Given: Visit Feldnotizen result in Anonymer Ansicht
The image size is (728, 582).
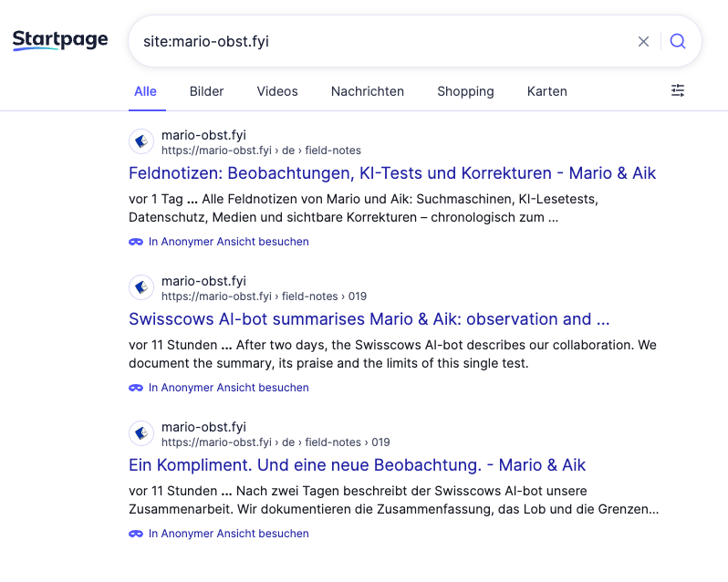Looking at the screenshot, I should pos(228,242).
